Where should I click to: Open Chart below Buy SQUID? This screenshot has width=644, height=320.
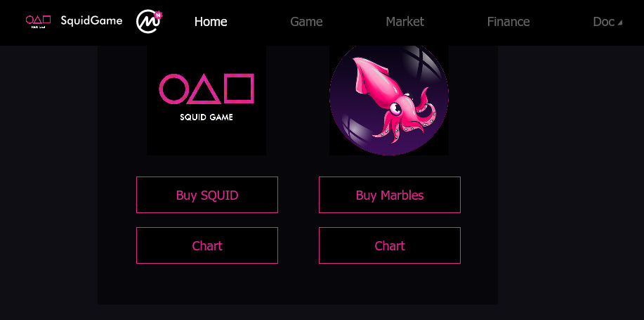[207, 245]
